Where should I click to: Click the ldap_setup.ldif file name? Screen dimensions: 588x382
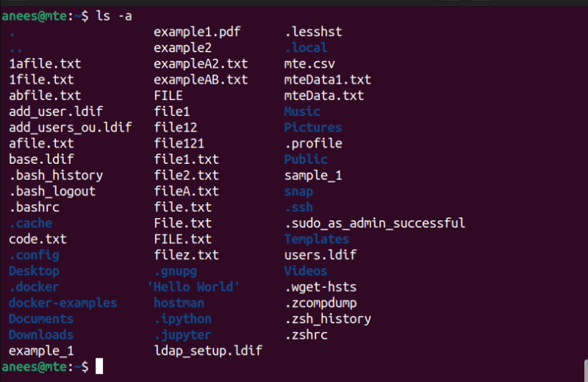click(x=208, y=351)
